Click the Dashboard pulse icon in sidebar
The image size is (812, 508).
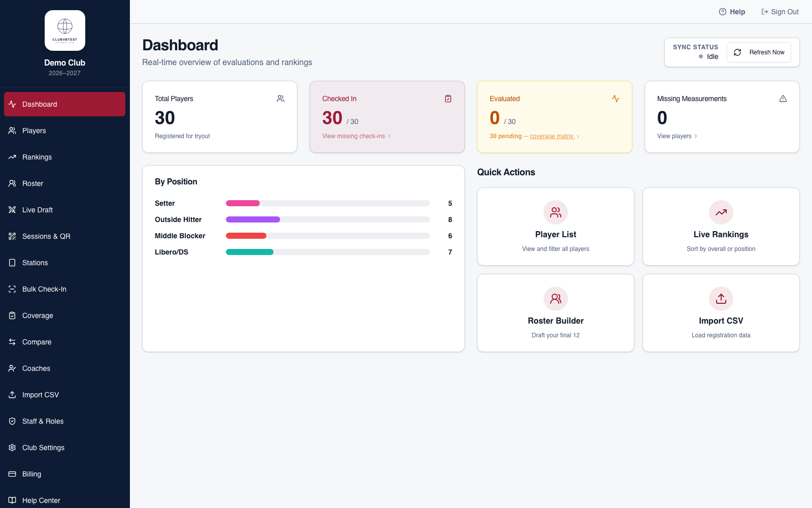tap(12, 104)
